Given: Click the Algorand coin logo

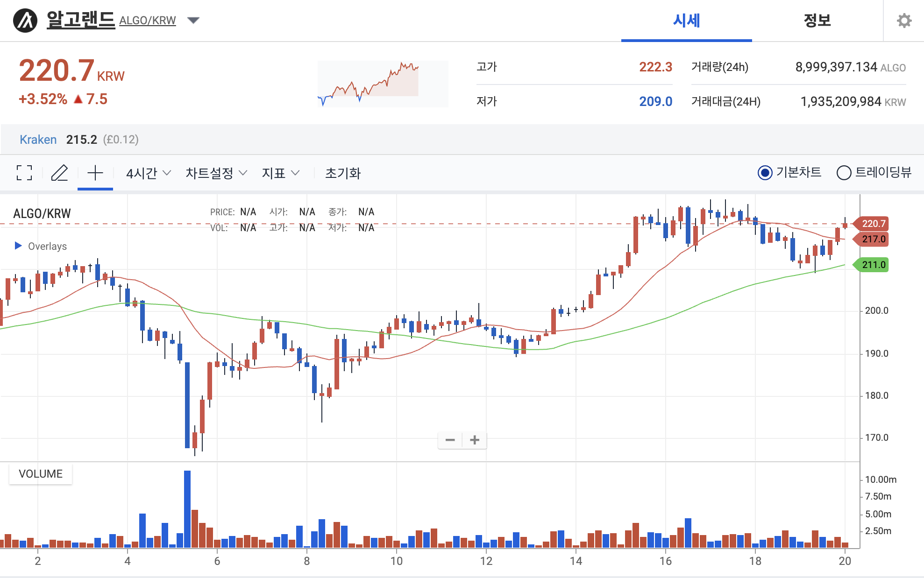Looking at the screenshot, I should [x=25, y=21].
